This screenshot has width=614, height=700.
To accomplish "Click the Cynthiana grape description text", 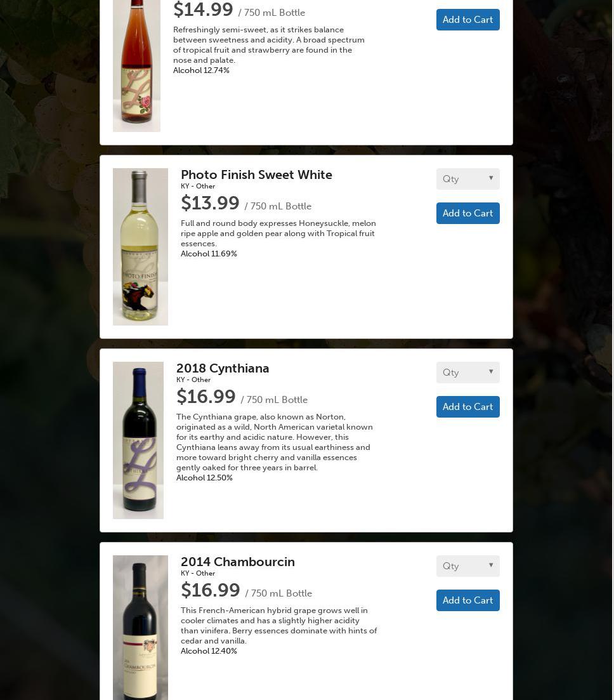I will [275, 442].
